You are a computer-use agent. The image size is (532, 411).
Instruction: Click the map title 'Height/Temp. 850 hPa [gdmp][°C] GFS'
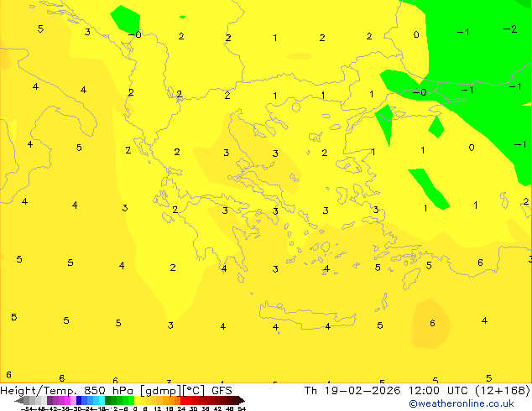point(116,390)
